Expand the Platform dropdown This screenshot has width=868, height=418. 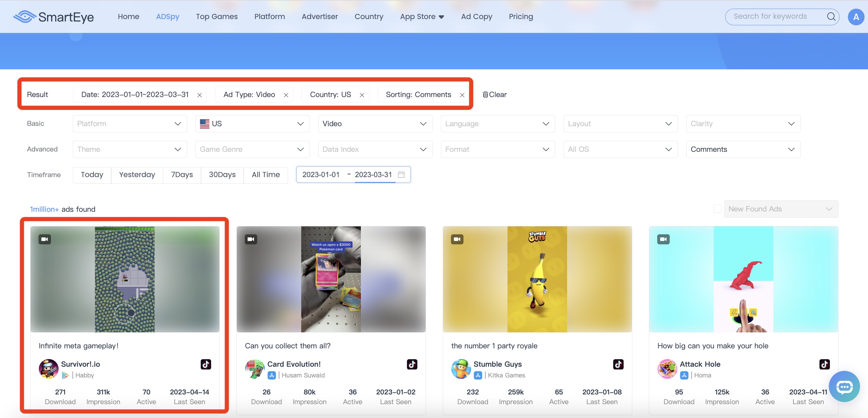pos(130,124)
